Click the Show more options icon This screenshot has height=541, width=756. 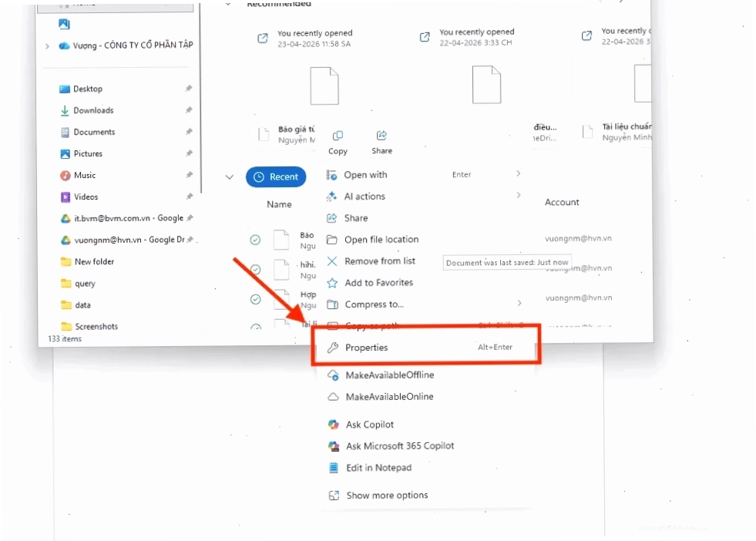point(334,496)
